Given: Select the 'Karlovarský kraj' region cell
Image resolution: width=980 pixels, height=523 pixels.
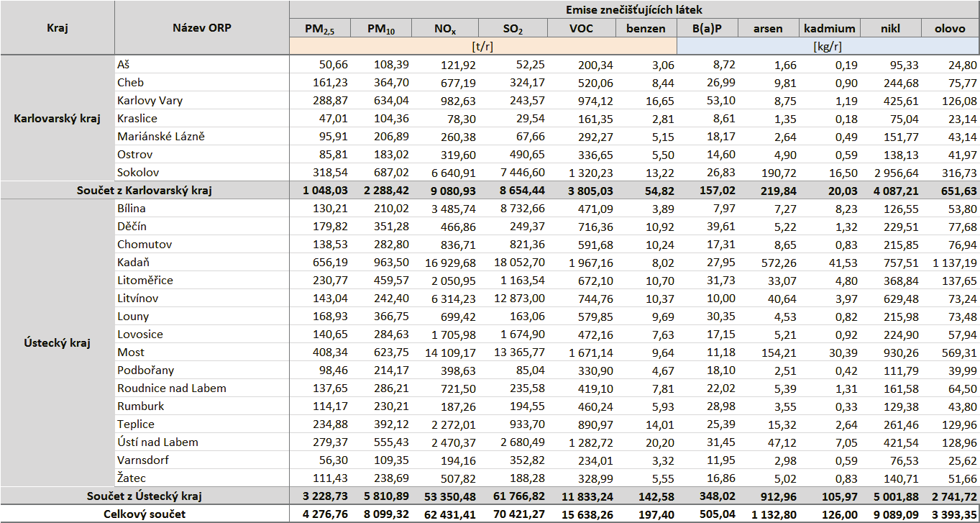Looking at the screenshot, I should 58,118.
